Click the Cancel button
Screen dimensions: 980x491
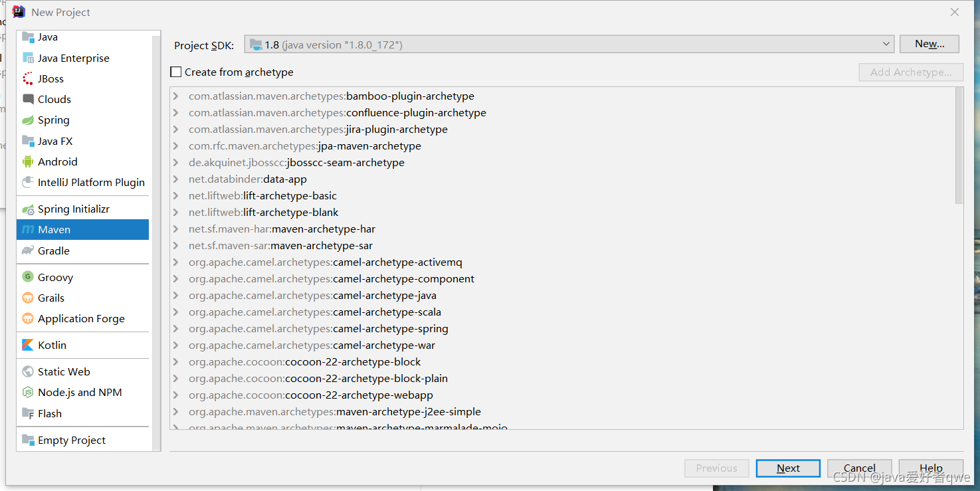pyautogui.click(x=860, y=468)
